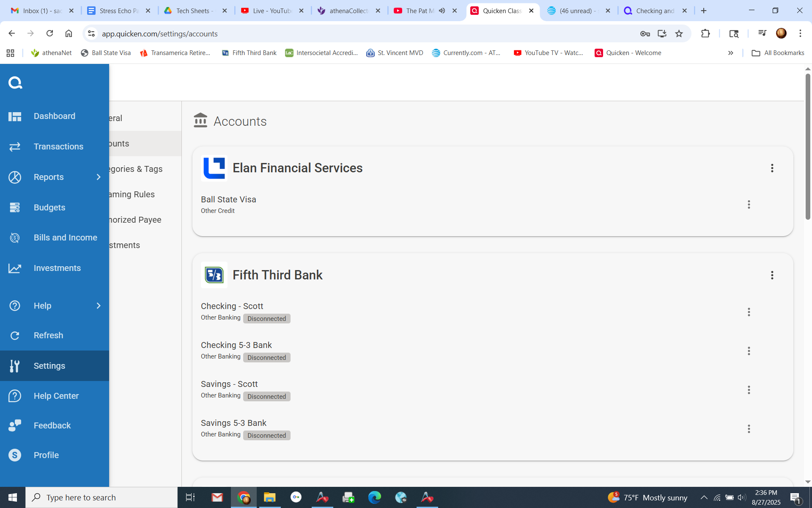
Task: Open the Budgets section
Action: tap(49, 207)
